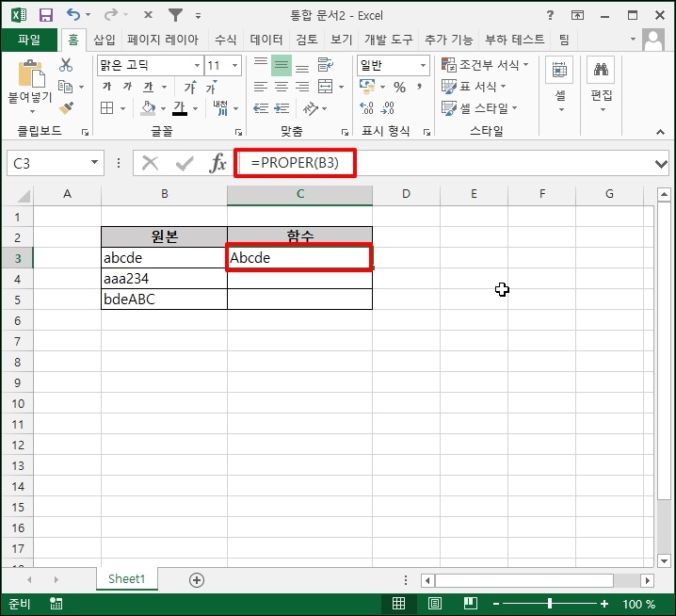
Task: Click the filter funnel quick access icon
Action: pos(175,15)
